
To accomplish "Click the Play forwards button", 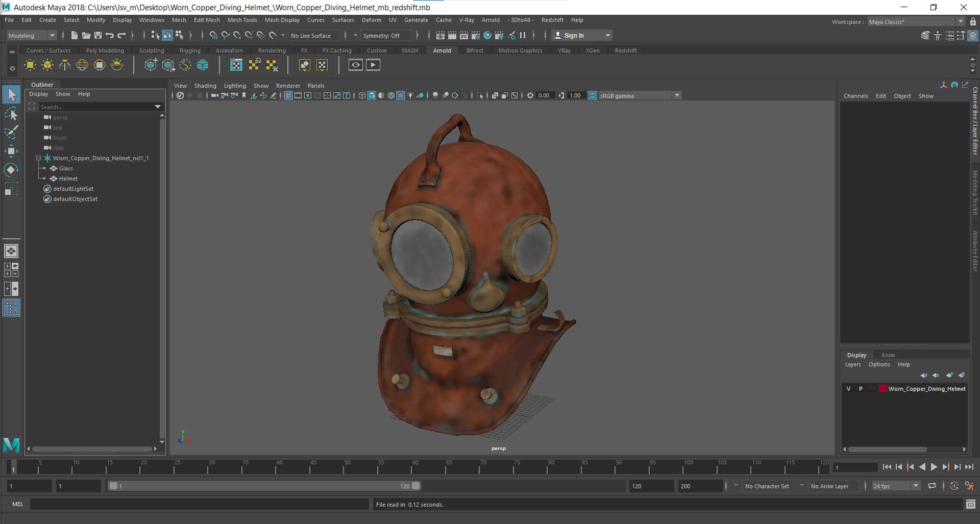I will [x=934, y=467].
